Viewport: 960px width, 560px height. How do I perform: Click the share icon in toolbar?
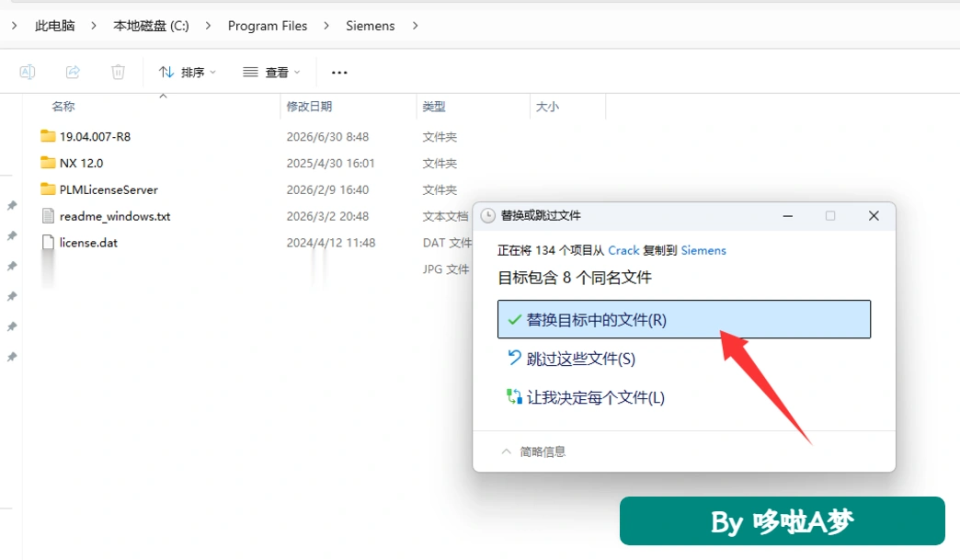(73, 73)
